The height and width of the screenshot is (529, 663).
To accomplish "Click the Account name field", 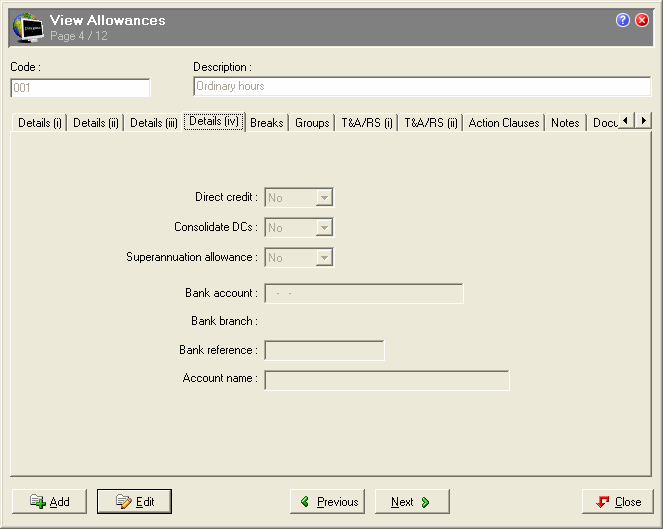I will tap(387, 380).
